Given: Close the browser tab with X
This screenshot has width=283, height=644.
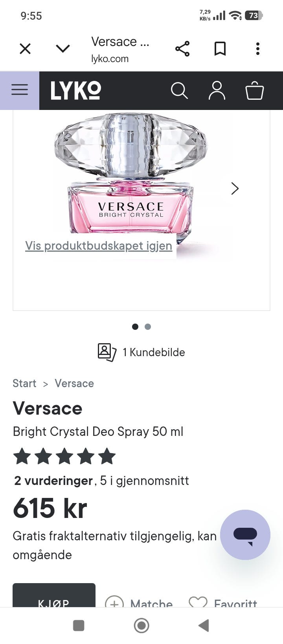Looking at the screenshot, I should [25, 49].
